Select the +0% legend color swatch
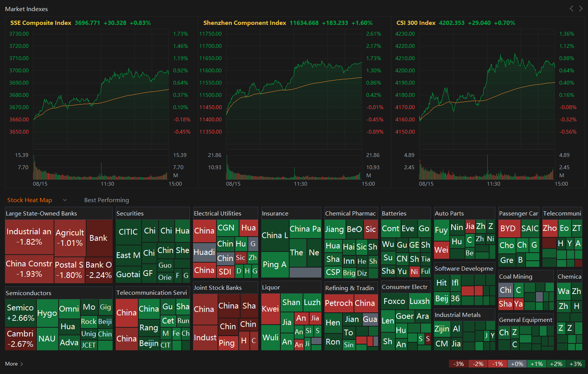 [517, 364]
